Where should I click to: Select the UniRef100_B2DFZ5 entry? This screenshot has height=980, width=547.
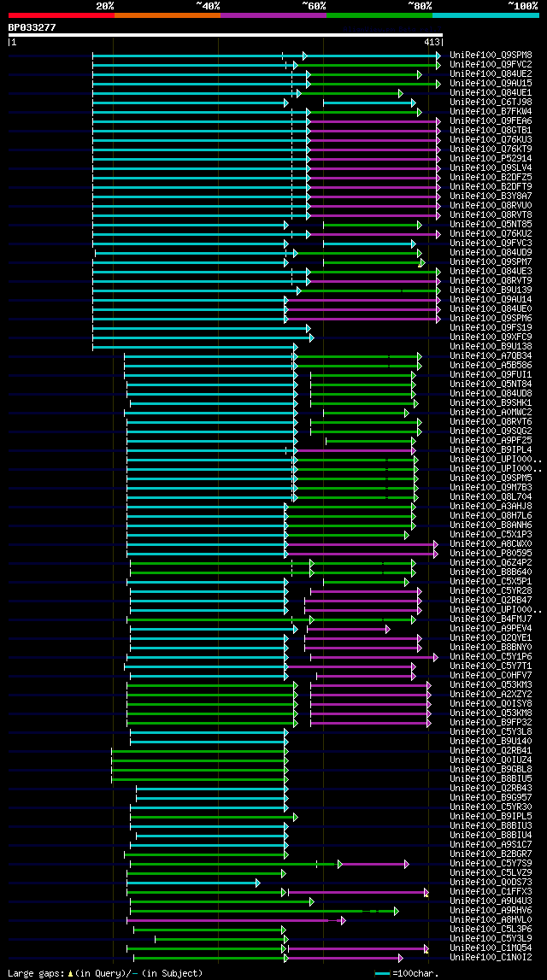click(491, 177)
